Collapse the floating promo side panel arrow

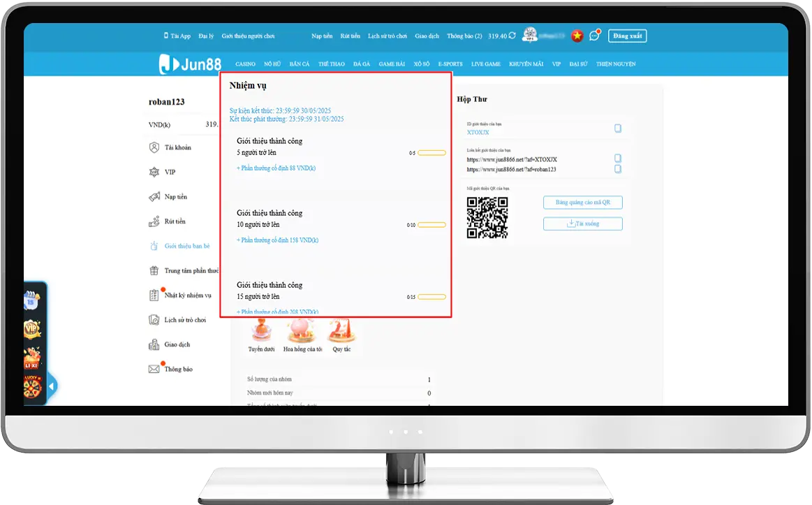click(51, 386)
